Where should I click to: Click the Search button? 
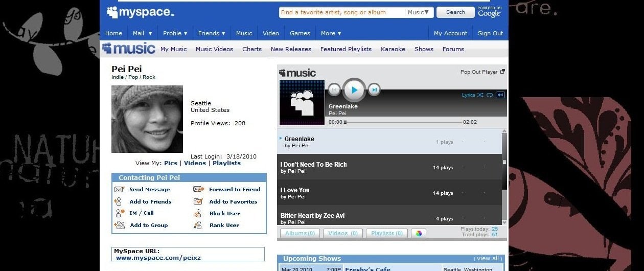click(x=455, y=12)
